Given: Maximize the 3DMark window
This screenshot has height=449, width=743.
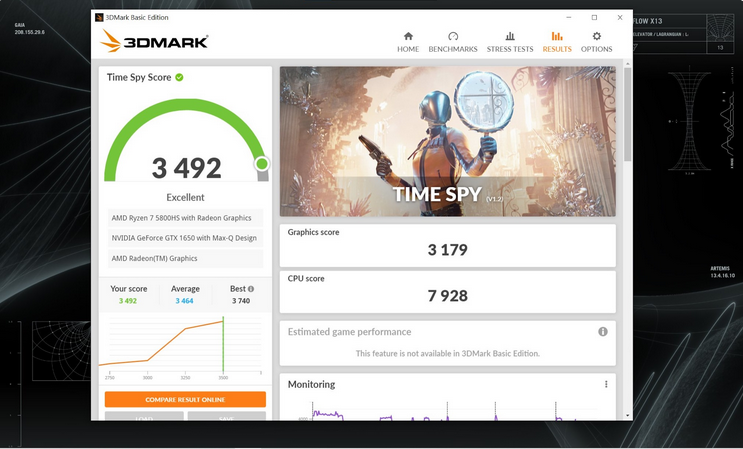Looking at the screenshot, I should 594,18.
